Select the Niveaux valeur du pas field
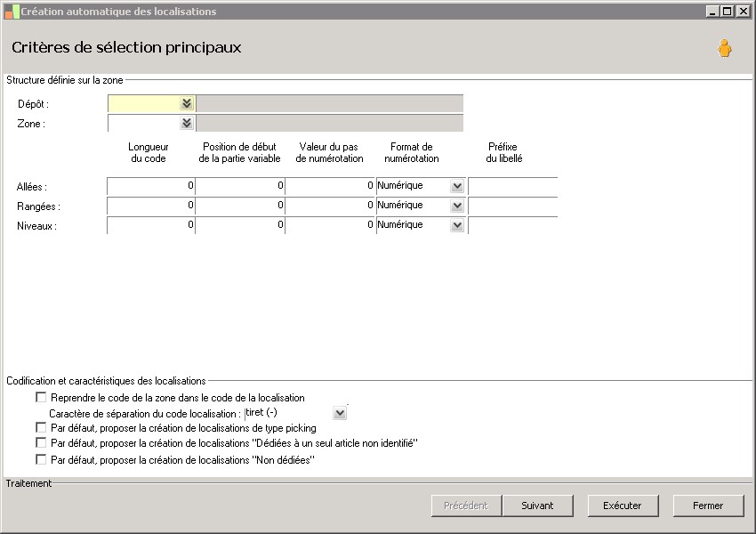Viewport: 756px width, 534px height. pyautogui.click(x=329, y=225)
